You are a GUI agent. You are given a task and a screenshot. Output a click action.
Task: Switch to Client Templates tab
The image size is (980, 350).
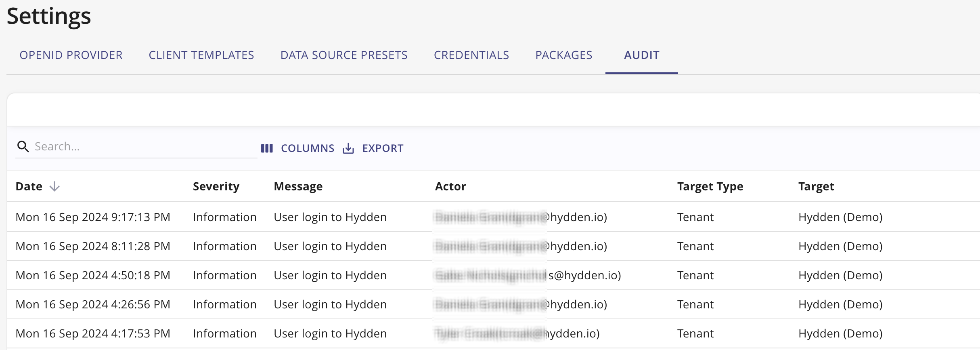[x=201, y=55]
